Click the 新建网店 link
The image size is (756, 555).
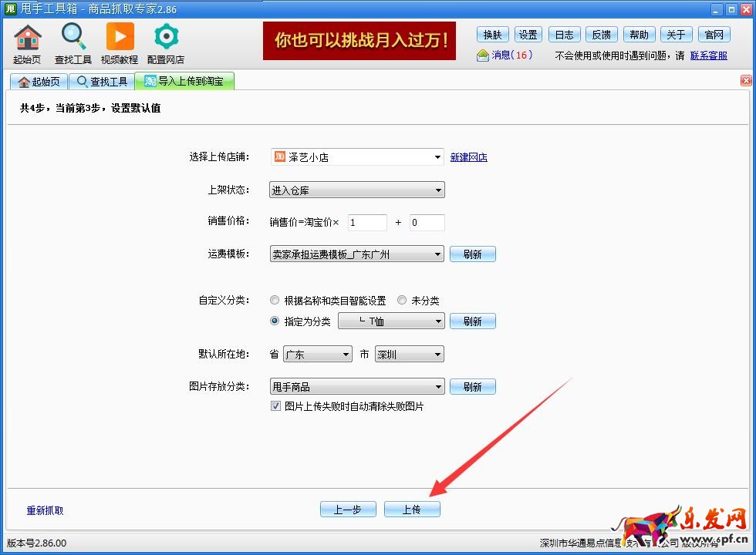tap(469, 157)
